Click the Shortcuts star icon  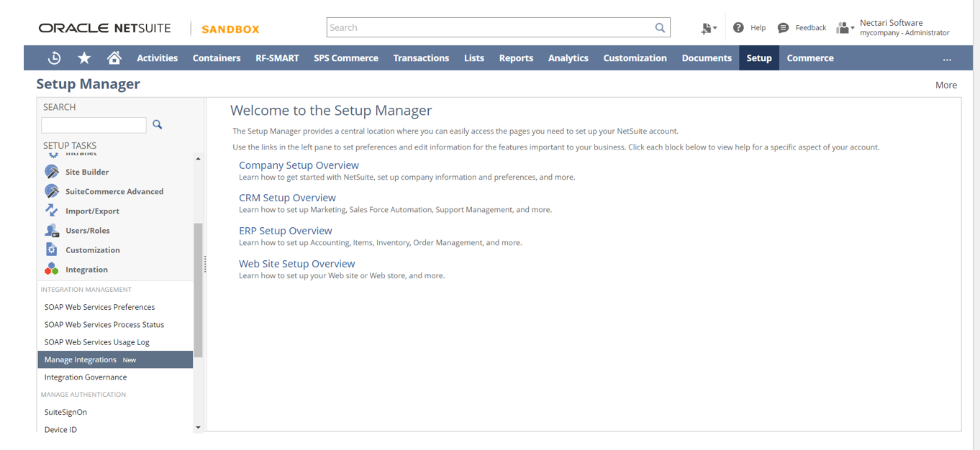pos(84,58)
